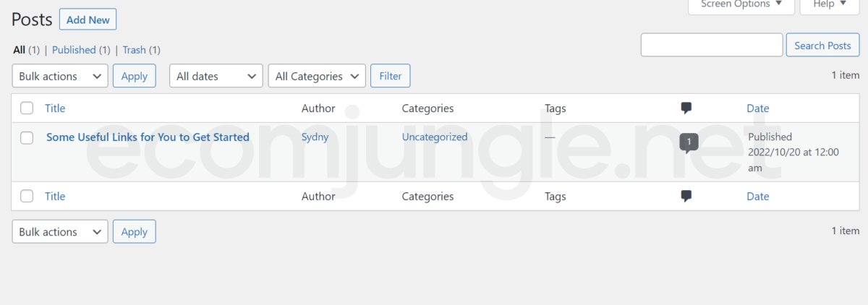Viewport: 868px width, 305px height.
Task: Click the Search Posts button
Action: [x=822, y=46]
